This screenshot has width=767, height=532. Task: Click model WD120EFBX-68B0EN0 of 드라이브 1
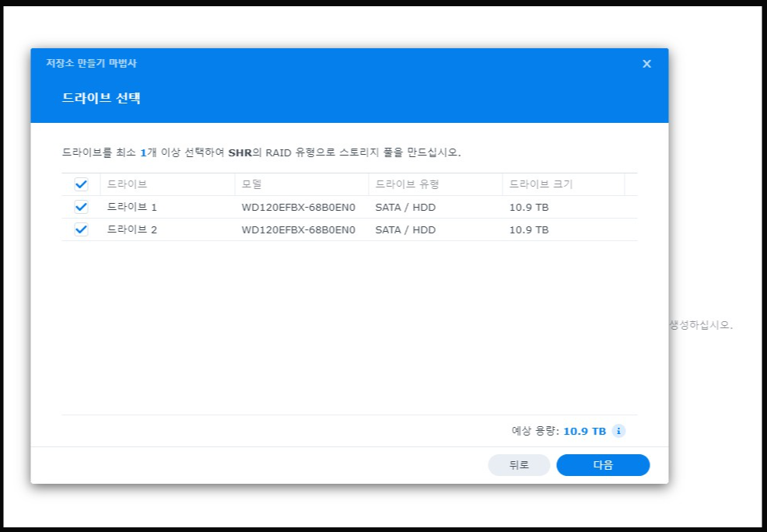(x=299, y=208)
